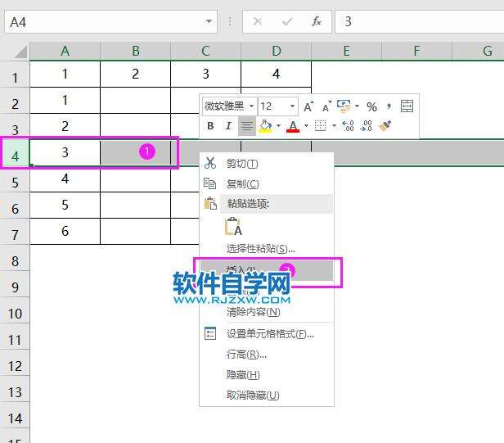The image size is (504, 443).
Task: Select row 10 header
Action: 15,310
